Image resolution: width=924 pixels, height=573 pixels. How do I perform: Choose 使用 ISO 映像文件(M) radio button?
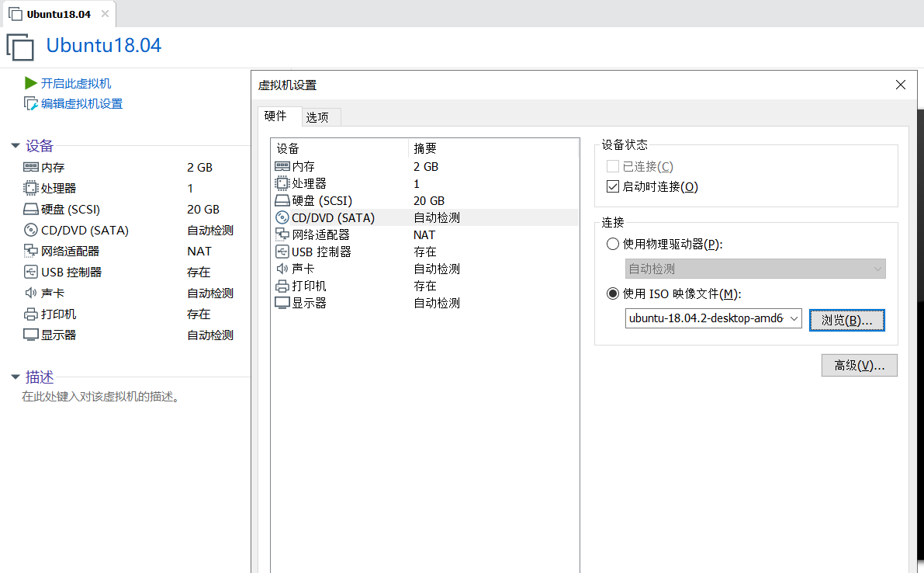(x=612, y=293)
